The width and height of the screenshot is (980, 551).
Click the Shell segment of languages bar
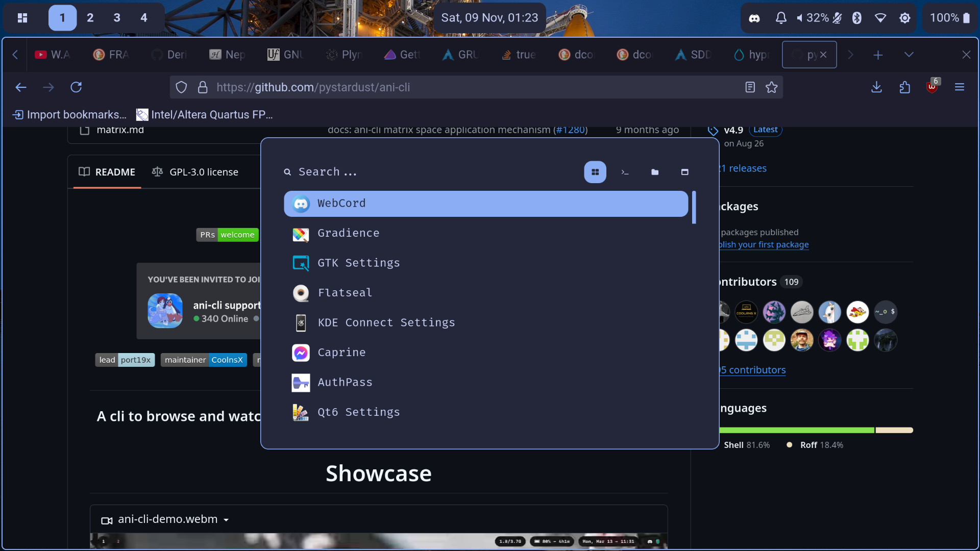[x=796, y=430]
